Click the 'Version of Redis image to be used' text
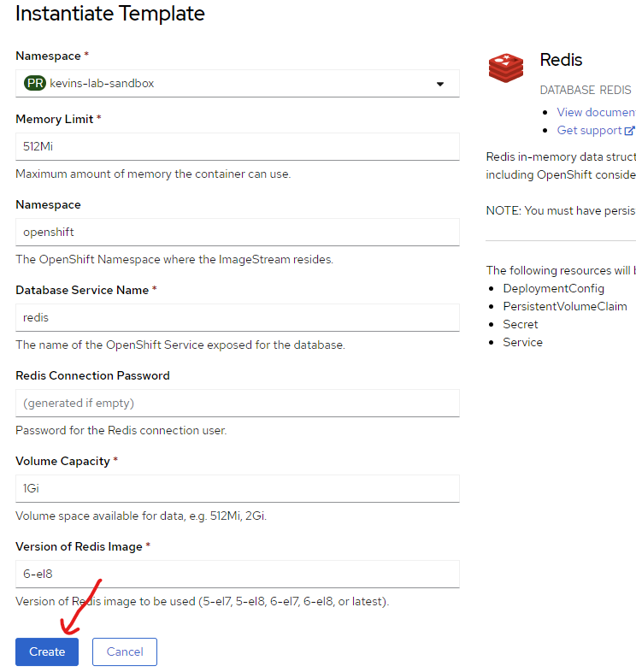The image size is (636, 672). click(x=203, y=601)
